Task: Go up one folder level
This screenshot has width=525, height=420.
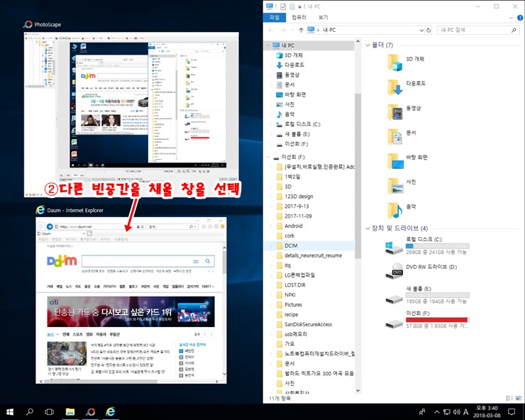Action: click(301, 30)
